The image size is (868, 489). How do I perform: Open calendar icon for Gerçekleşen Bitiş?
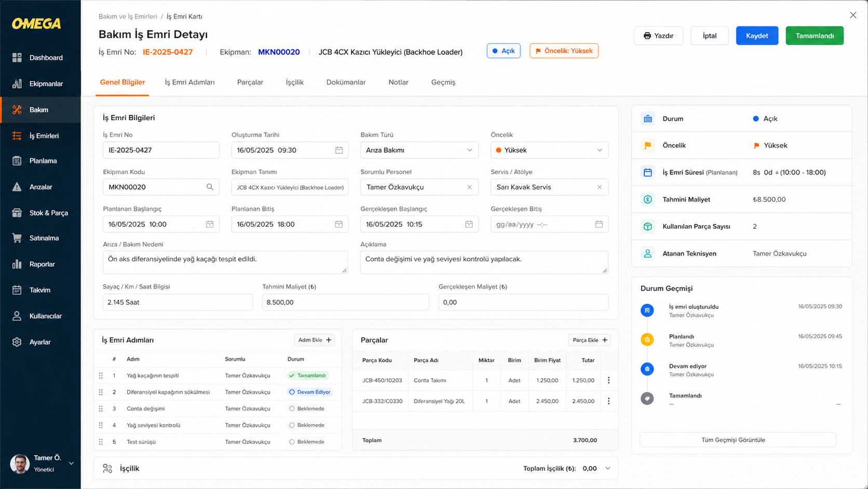pos(599,224)
